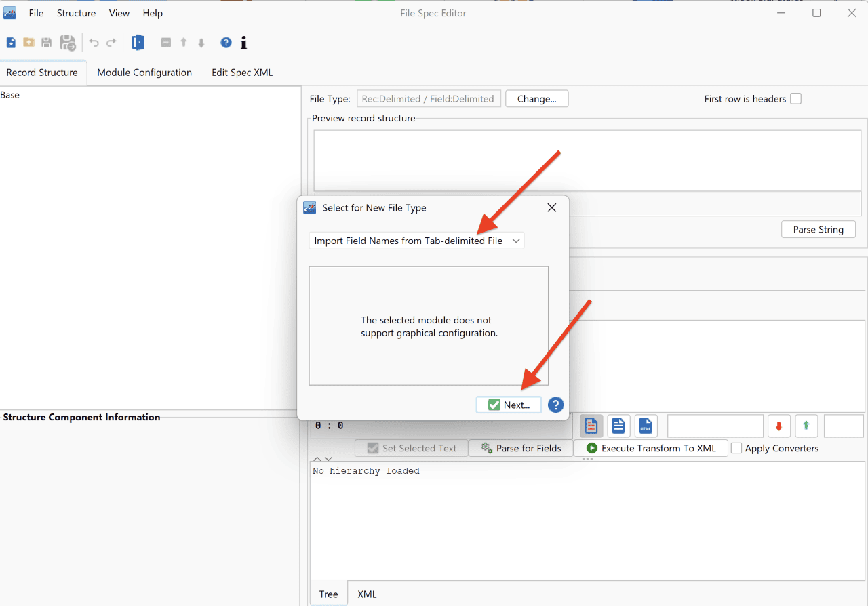Viewport: 868px width, 606px height.
Task: Select the Tree tab at bottom
Action: (329, 594)
